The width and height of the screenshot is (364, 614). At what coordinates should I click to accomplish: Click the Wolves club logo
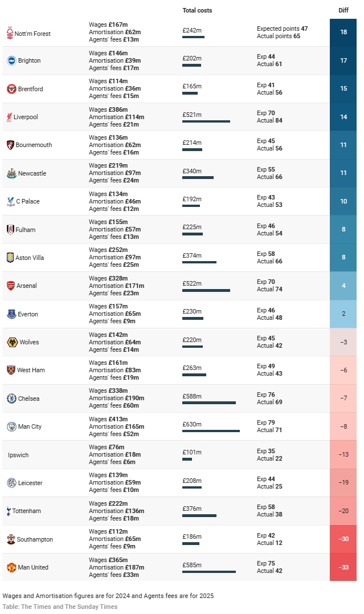(12, 342)
